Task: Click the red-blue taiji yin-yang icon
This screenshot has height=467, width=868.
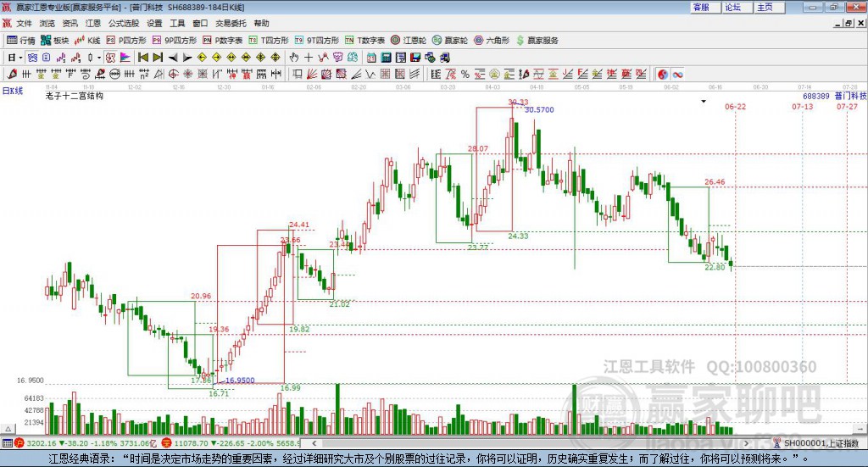Action: tap(663, 74)
